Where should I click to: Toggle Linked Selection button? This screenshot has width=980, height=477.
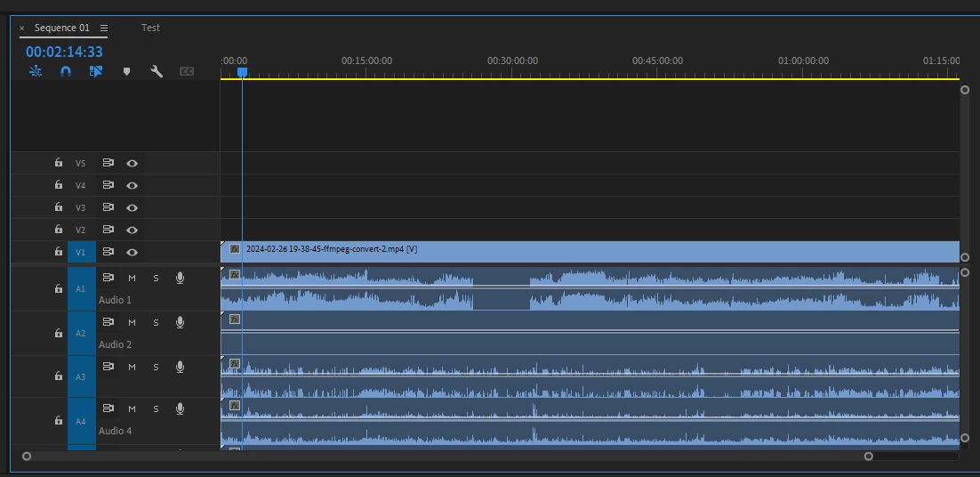pos(96,71)
